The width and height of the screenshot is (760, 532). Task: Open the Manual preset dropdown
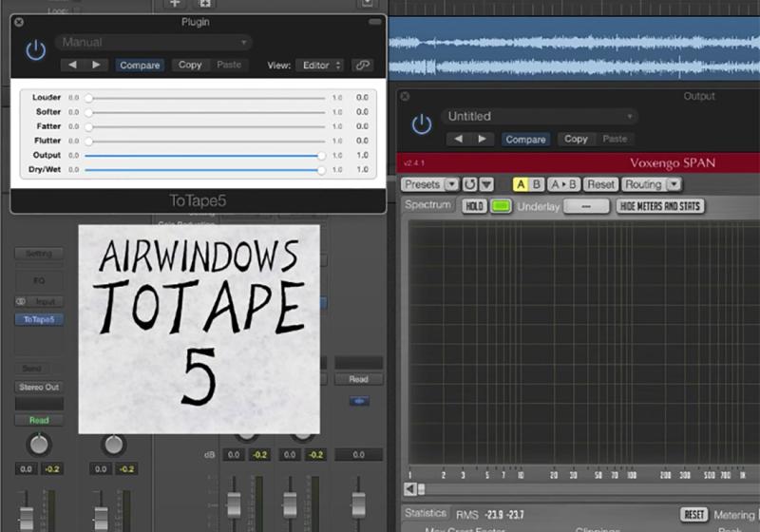pos(153,42)
